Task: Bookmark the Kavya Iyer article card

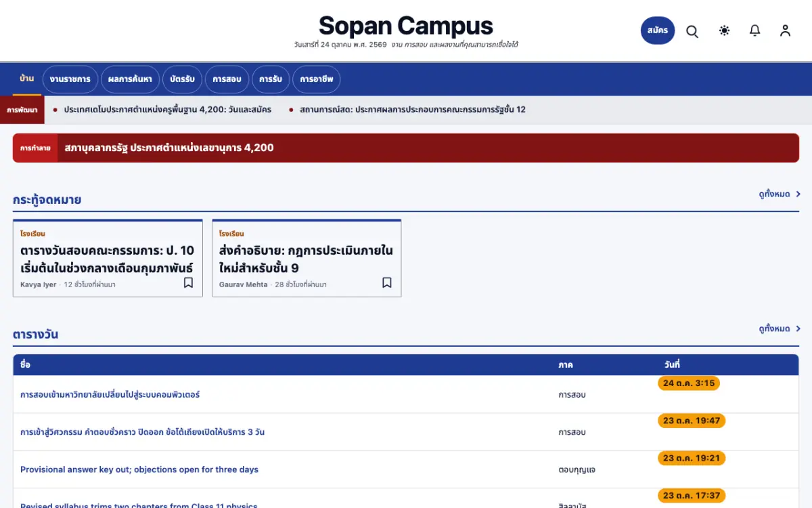Action: [189, 282]
